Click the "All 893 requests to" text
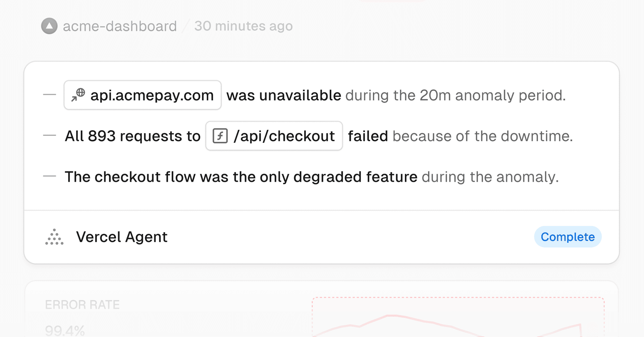The width and height of the screenshot is (644, 337). (132, 136)
